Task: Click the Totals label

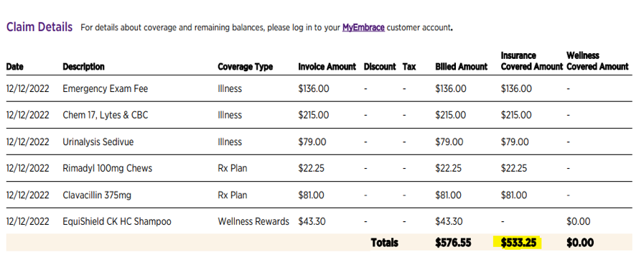Action: (384, 243)
